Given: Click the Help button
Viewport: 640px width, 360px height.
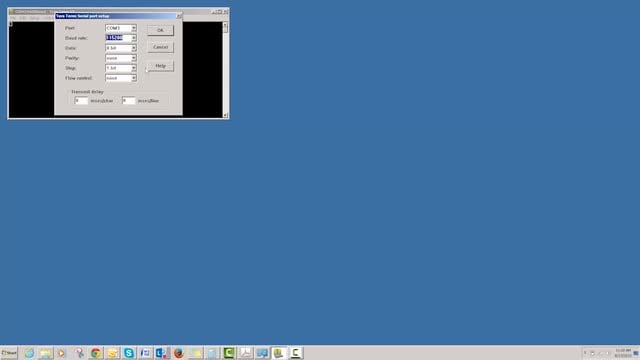Looking at the screenshot, I should [160, 66].
